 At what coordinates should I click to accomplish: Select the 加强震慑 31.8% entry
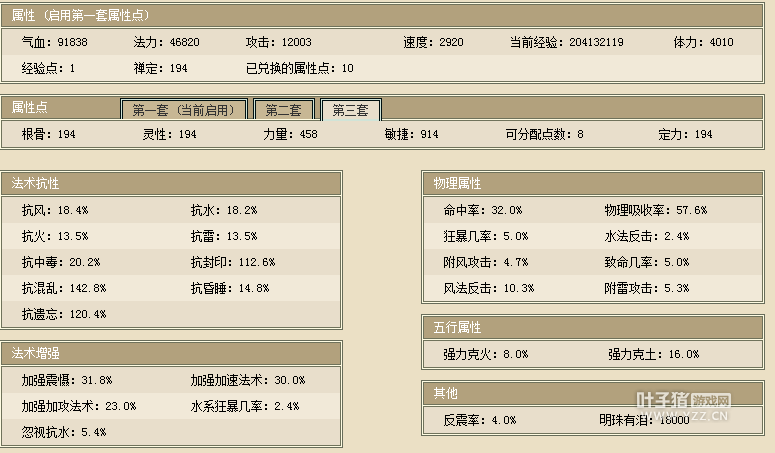pyautogui.click(x=66, y=381)
